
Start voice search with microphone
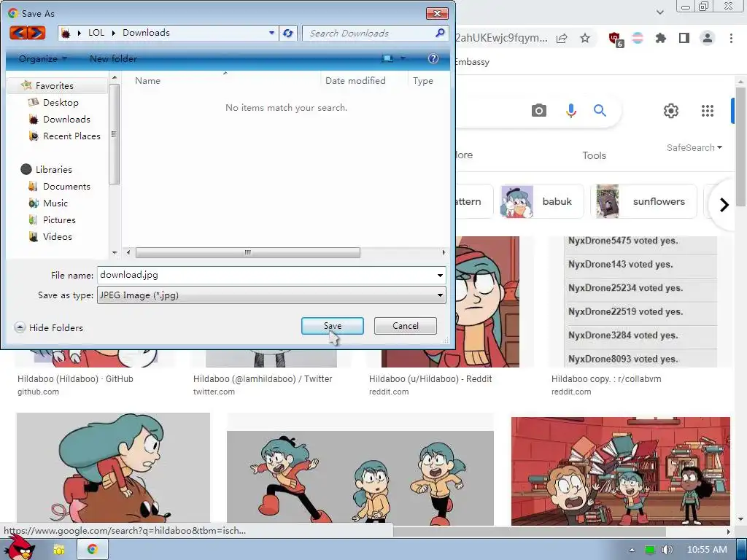(x=570, y=111)
